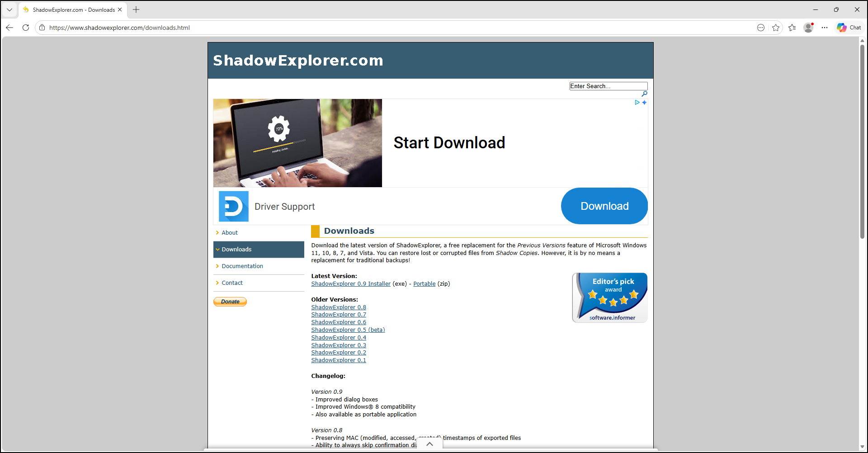The height and width of the screenshot is (453, 868).
Task: Open the ShadowExplorer 0.6 link
Action: (339, 322)
